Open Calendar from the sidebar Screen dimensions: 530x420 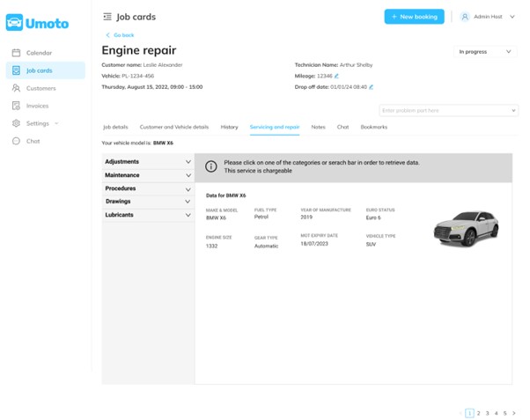click(x=39, y=53)
